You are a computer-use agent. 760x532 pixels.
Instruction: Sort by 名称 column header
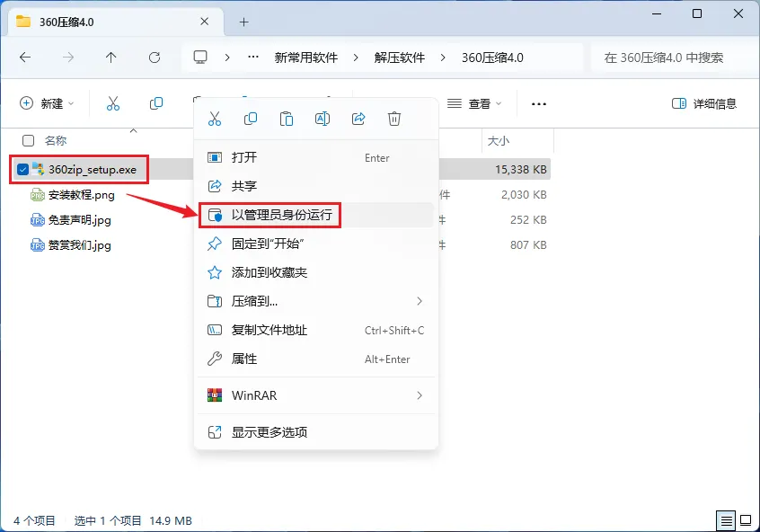pos(56,140)
